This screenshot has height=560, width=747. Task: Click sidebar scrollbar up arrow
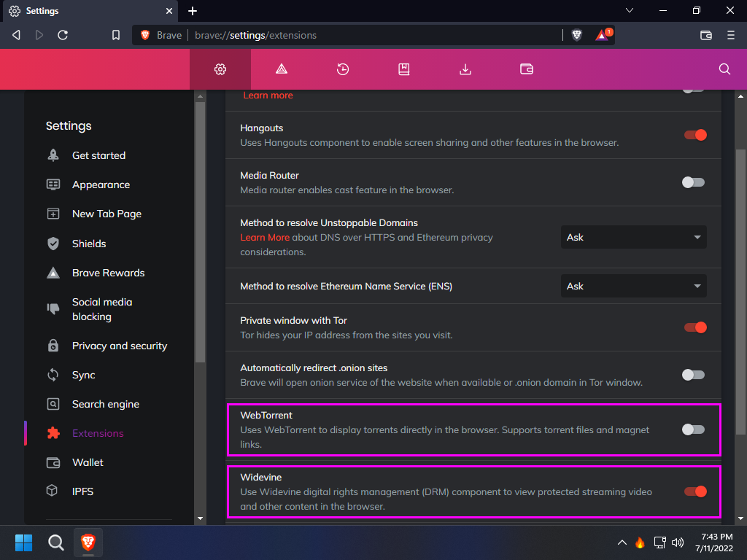click(200, 96)
